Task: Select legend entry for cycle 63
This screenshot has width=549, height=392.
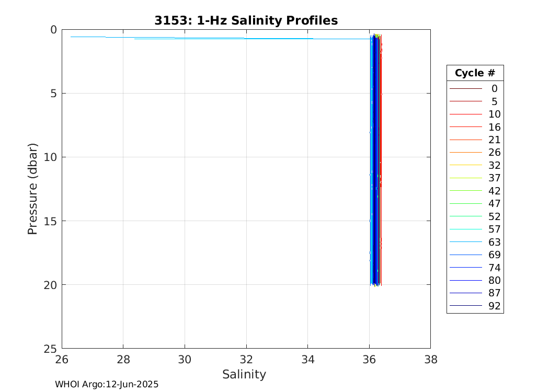Action: [x=475, y=242]
